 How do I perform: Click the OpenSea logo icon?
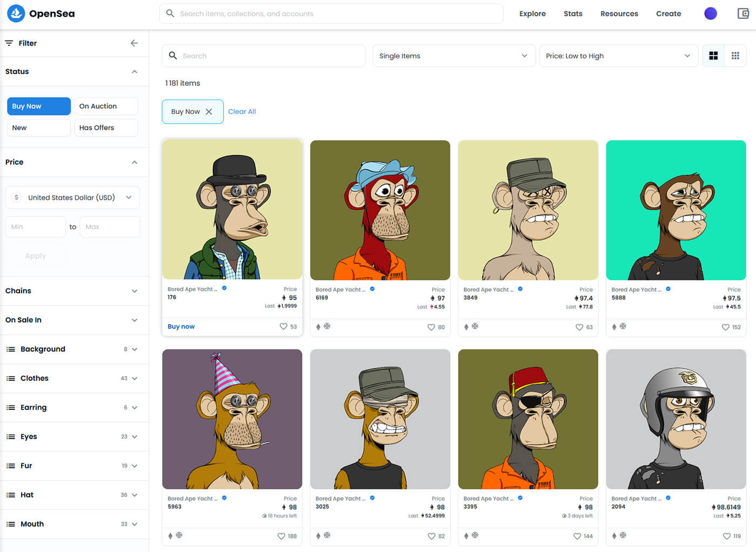tap(16, 14)
